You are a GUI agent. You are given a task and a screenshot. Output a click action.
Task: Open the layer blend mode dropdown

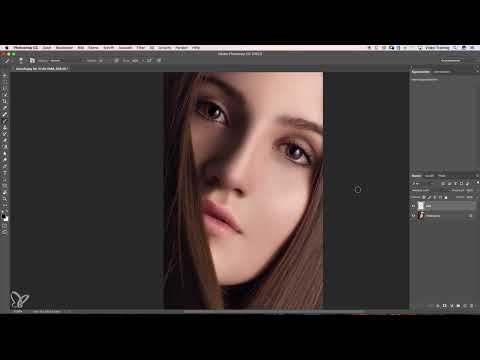[428, 190]
